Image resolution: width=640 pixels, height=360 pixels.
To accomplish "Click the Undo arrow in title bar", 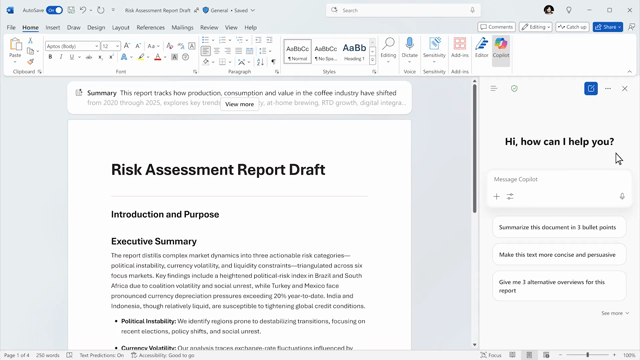I will pos(83,10).
